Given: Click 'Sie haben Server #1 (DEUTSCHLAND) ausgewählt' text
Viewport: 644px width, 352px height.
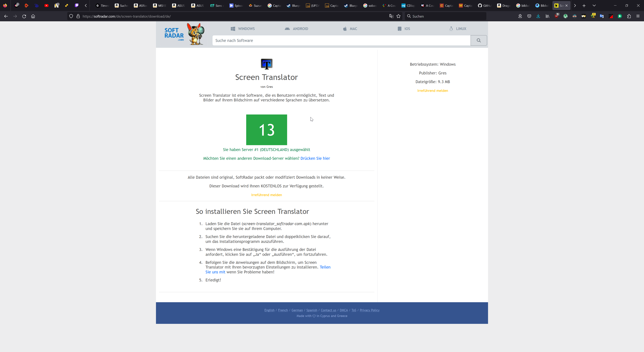Looking at the screenshot, I should click(266, 150).
